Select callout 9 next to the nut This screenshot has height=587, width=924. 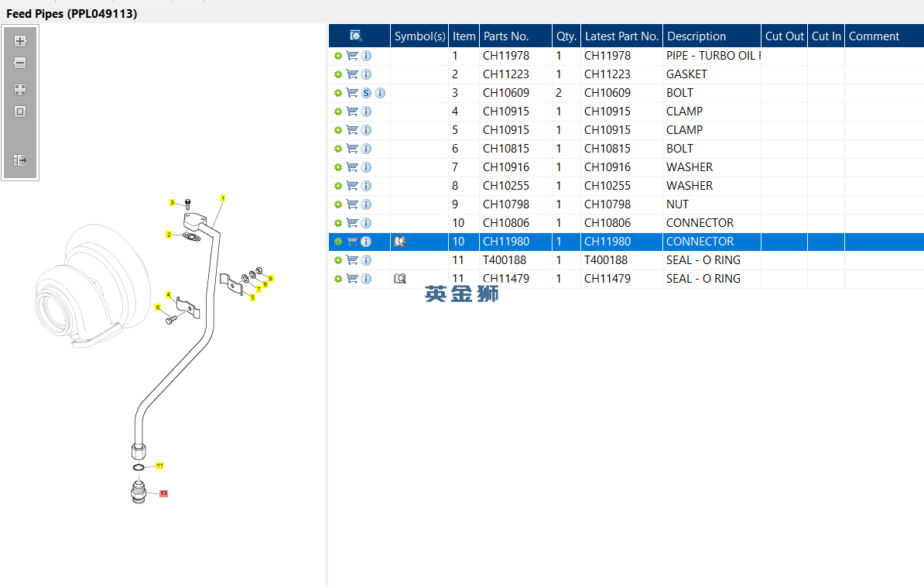[271, 278]
